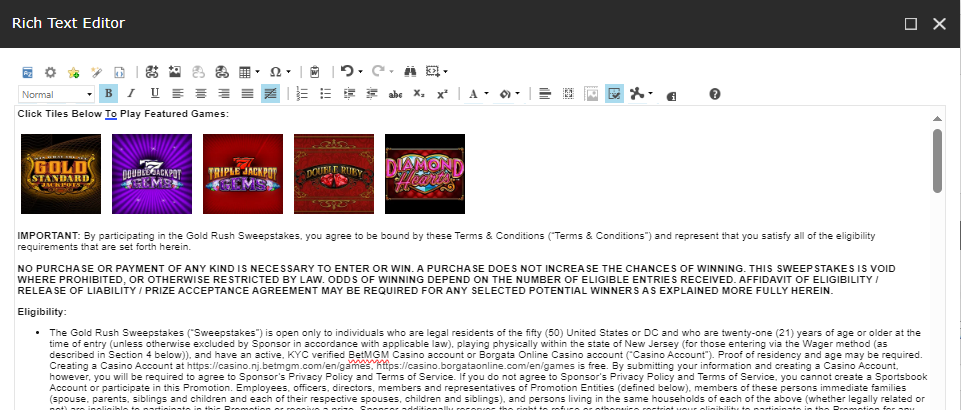Image resolution: width=961 pixels, height=410 pixels.
Task: Click the hyperlink manager chain icon
Action: 221,72
